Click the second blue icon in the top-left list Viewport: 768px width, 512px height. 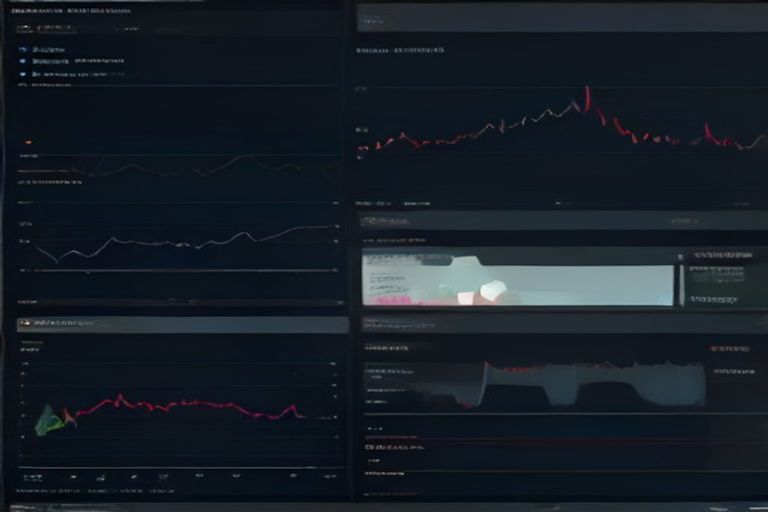(x=23, y=61)
